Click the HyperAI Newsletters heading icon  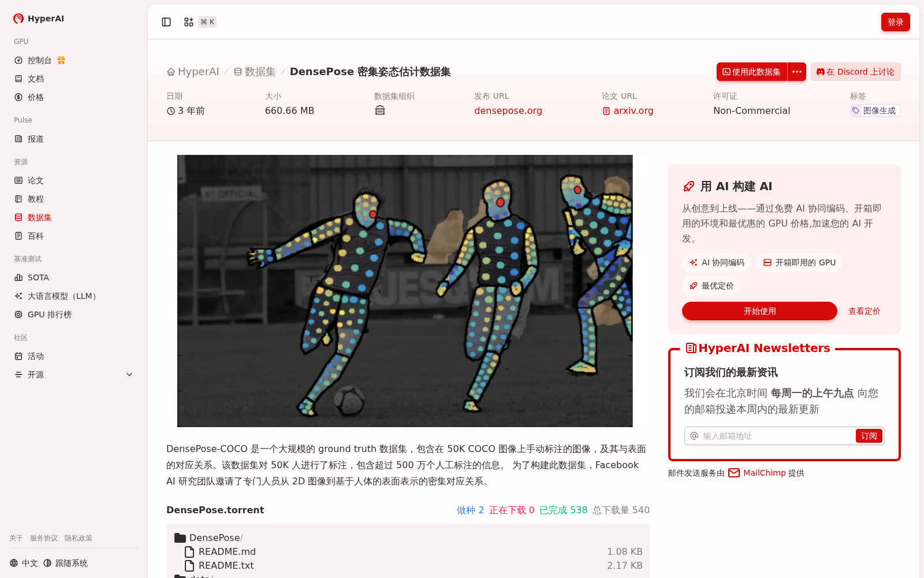[x=691, y=348]
